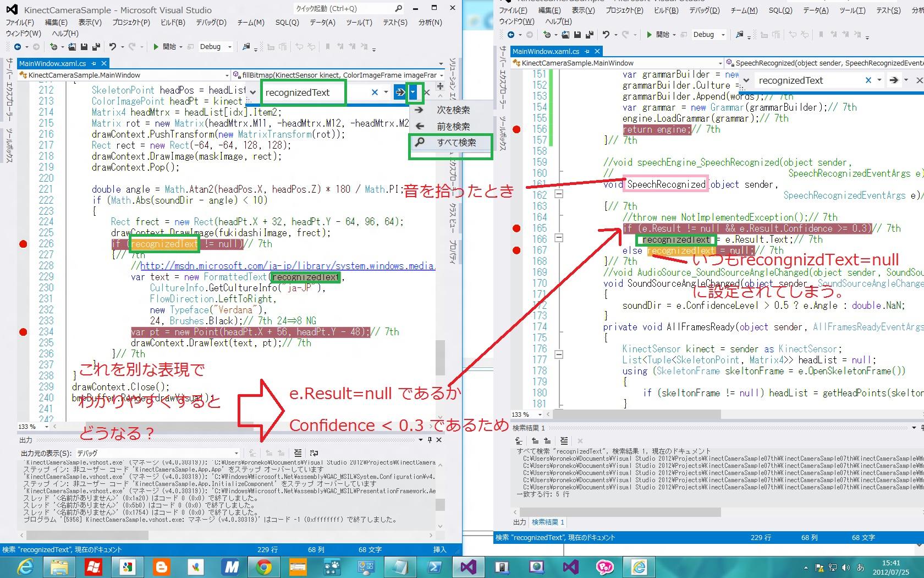The width and height of the screenshot is (924, 578).
Task: Select すべて検索 from the find dropdown menu
Action: point(456,143)
